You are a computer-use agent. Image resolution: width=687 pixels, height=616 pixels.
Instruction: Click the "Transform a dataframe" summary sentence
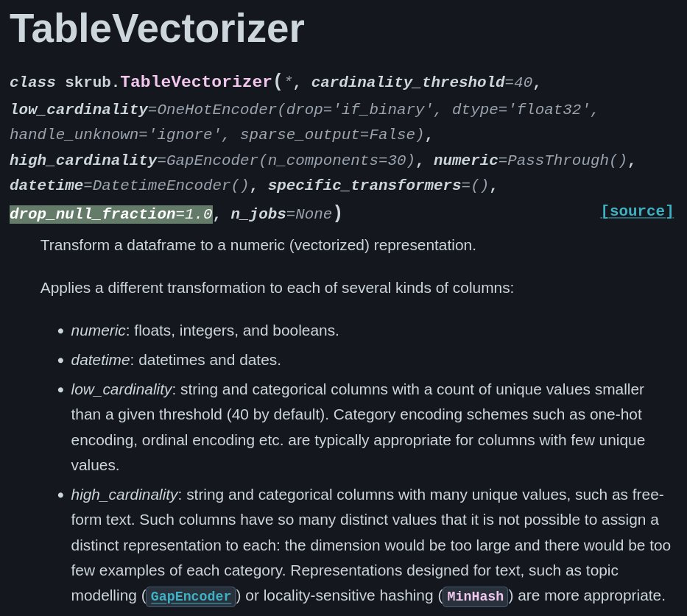(258, 245)
